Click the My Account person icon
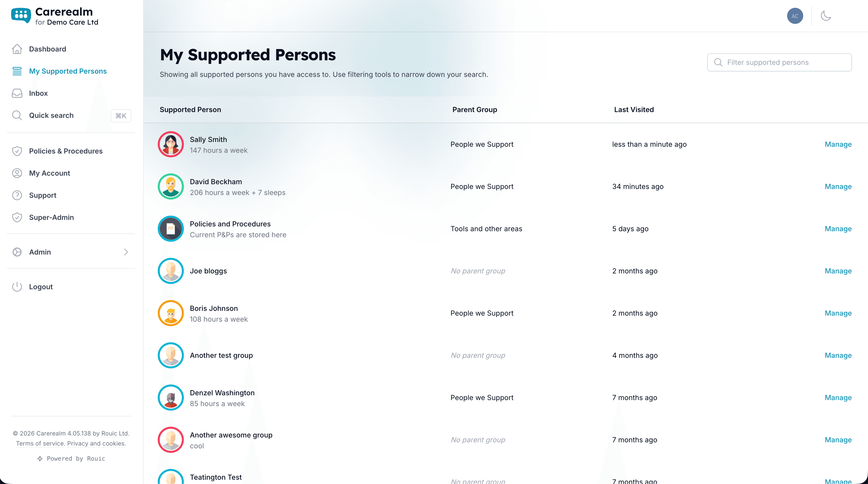 point(17,173)
